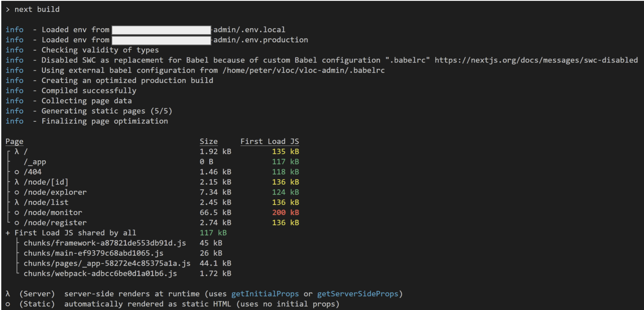The image size is (644, 310).
Task: Click the next build command text
Action: click(x=36, y=9)
